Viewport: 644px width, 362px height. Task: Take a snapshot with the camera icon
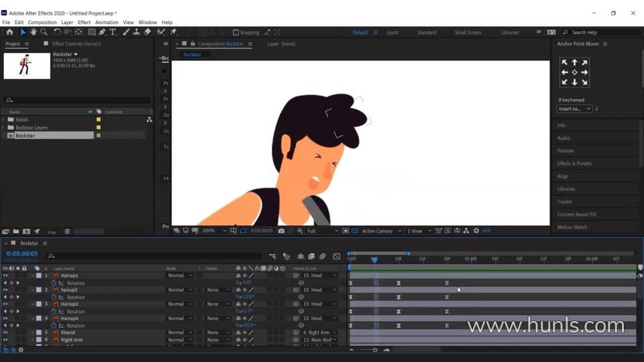[x=281, y=231]
